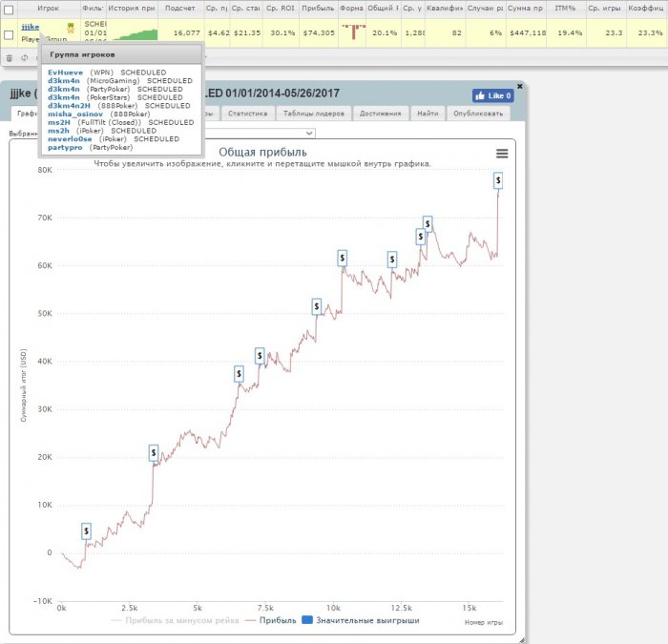Click the resize grip at panel bottom corner

521,640
